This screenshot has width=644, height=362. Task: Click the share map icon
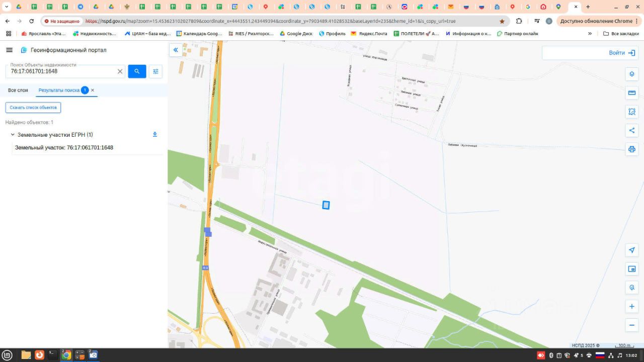point(632,131)
